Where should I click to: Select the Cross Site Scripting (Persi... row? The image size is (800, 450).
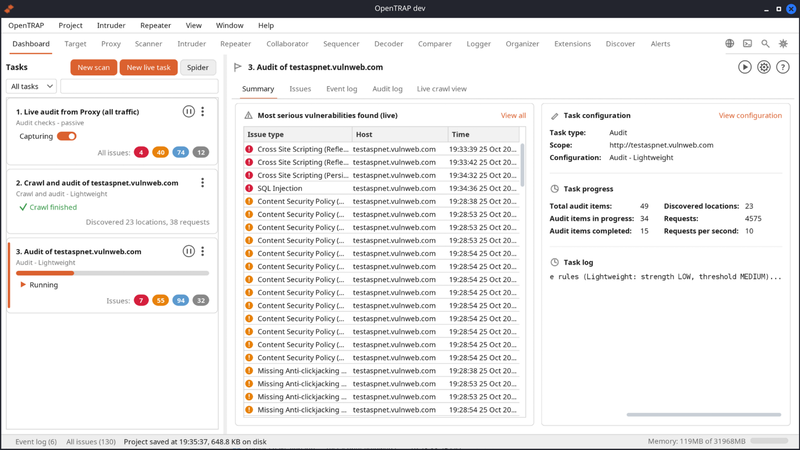point(381,175)
